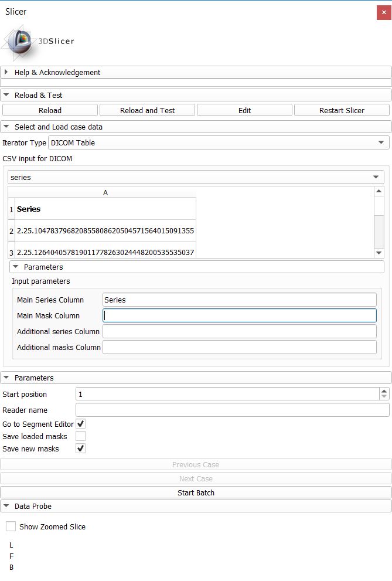This screenshot has width=392, height=581.
Task: Expand the Help & Acknowledgement section
Action: pyautogui.click(x=6, y=72)
